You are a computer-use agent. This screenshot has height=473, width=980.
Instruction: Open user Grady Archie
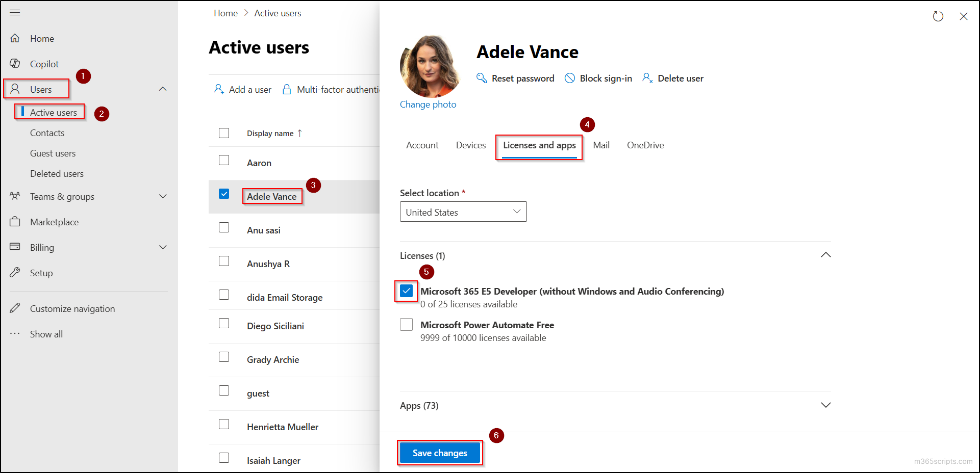[273, 359]
